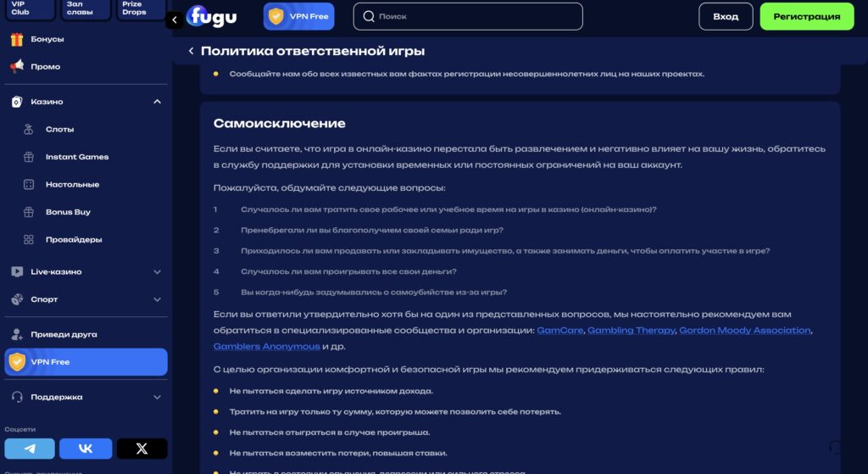The width and height of the screenshot is (868, 474).
Task: Open the Bonuses gift icon
Action: pos(17,39)
